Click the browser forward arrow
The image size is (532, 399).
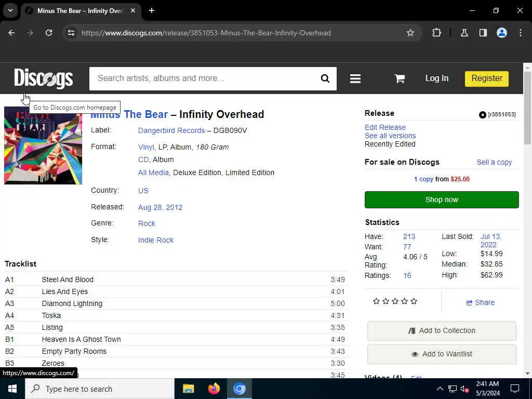tap(30, 33)
